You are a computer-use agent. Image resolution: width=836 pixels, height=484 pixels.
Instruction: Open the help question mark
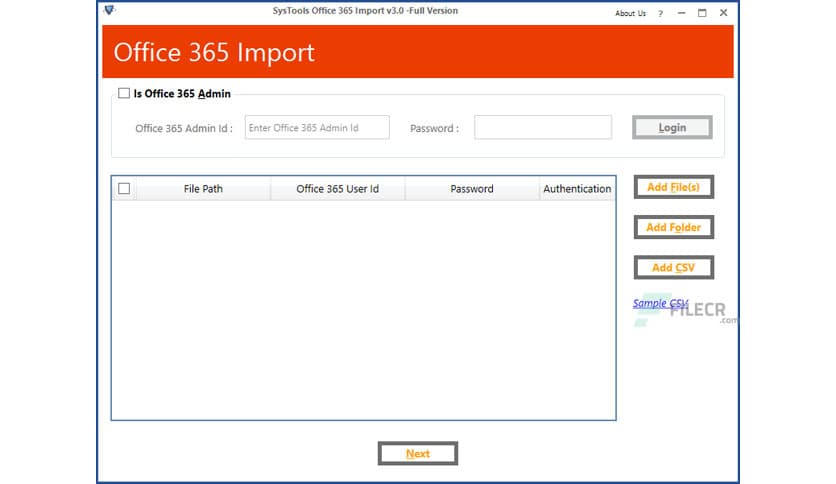661,13
